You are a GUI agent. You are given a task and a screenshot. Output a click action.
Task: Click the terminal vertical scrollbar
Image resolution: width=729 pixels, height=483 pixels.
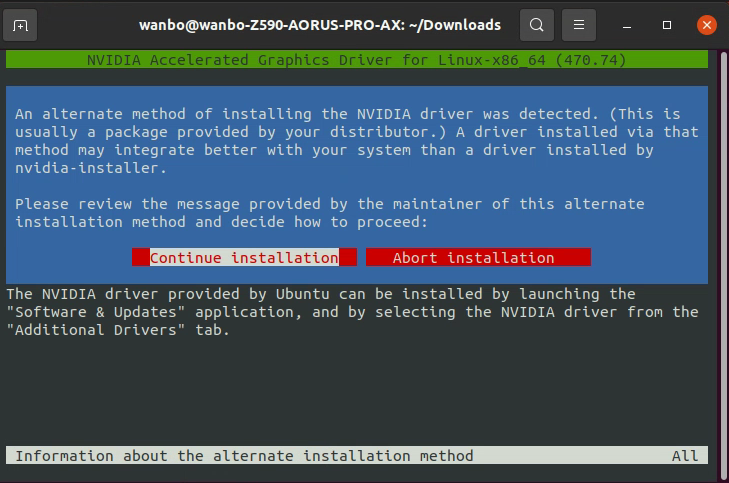[723, 265]
